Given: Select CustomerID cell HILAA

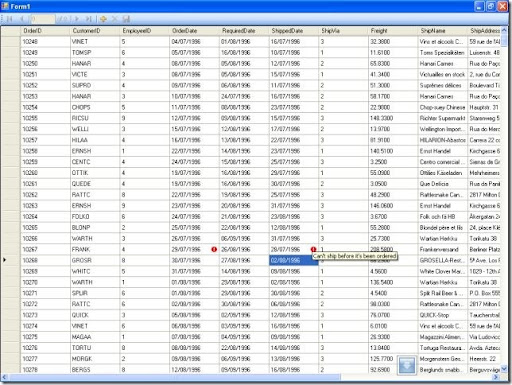Looking at the screenshot, I should click(95, 140).
